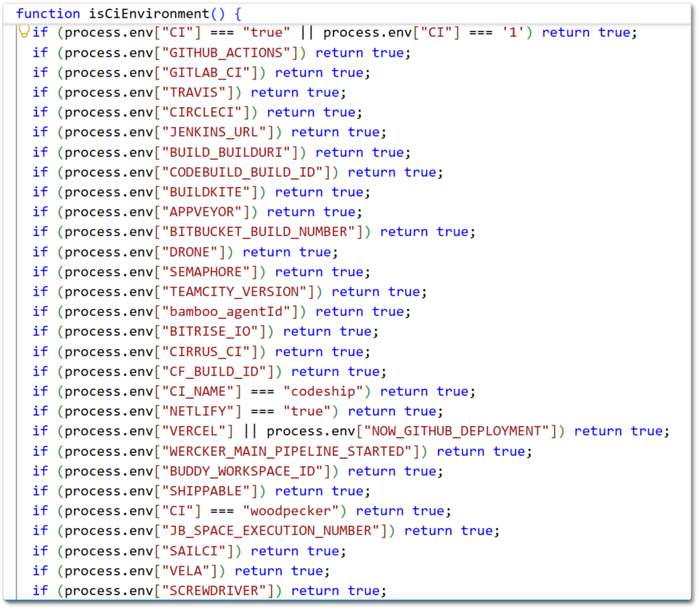Image resolution: width=700 pixels, height=611 pixels.
Task: Click the "JB_SPACE_EXECUTION_NUMBER" string
Action: (274, 531)
